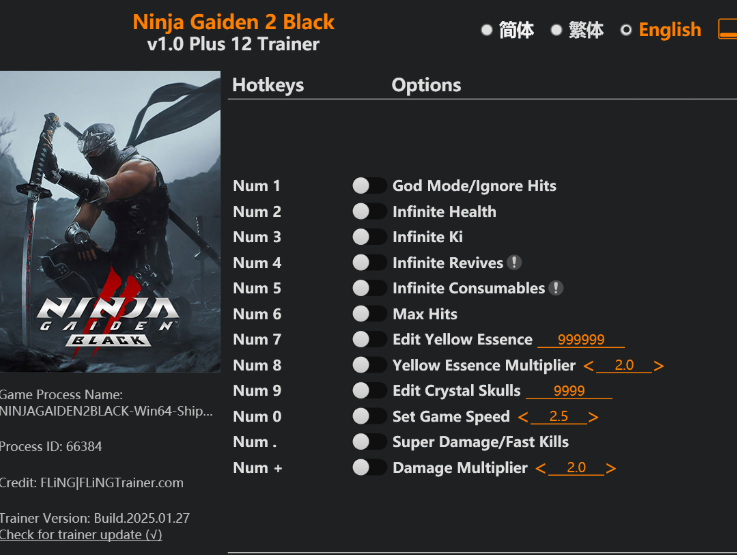737x555 pixels.
Task: Increase the Set Game Speed value
Action: coord(593,417)
